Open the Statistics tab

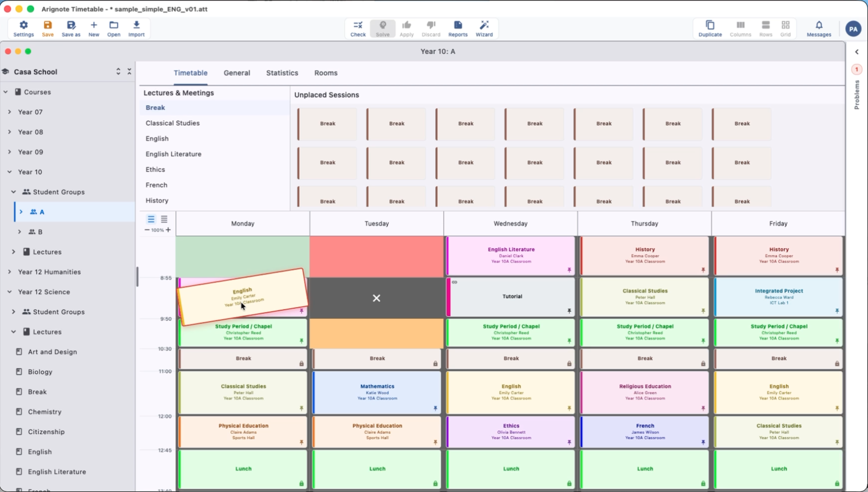[282, 73]
